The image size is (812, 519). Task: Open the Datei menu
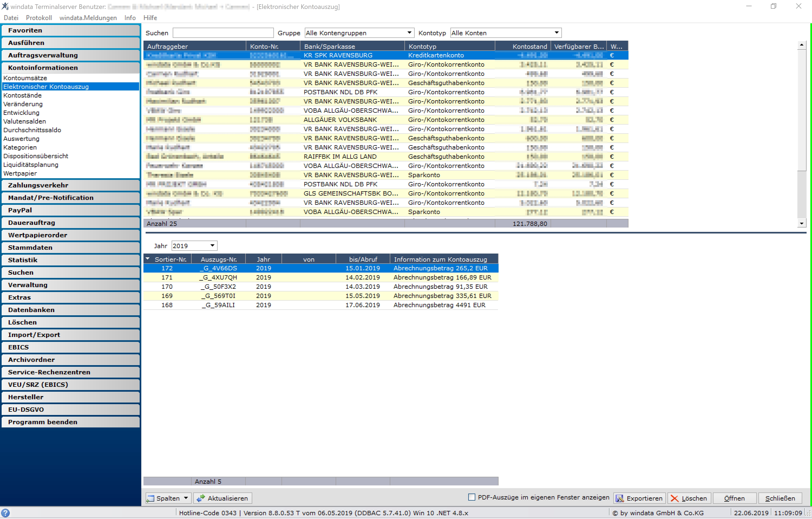coord(11,18)
